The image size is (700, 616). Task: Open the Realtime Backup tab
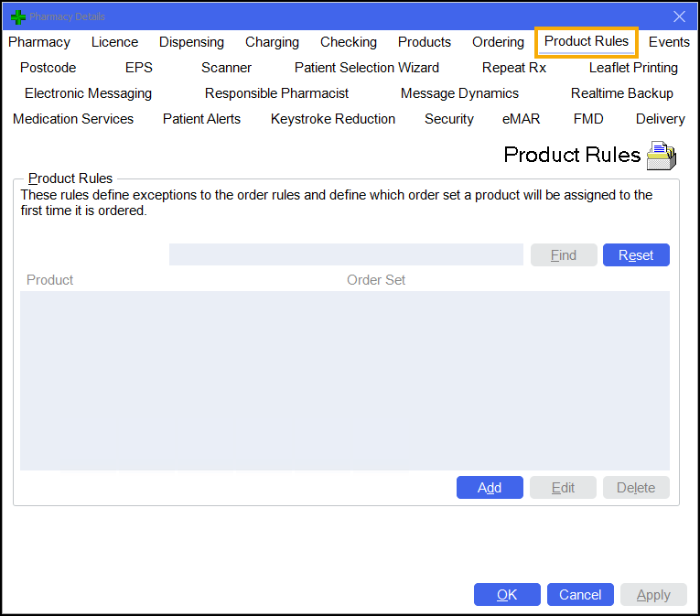click(621, 93)
